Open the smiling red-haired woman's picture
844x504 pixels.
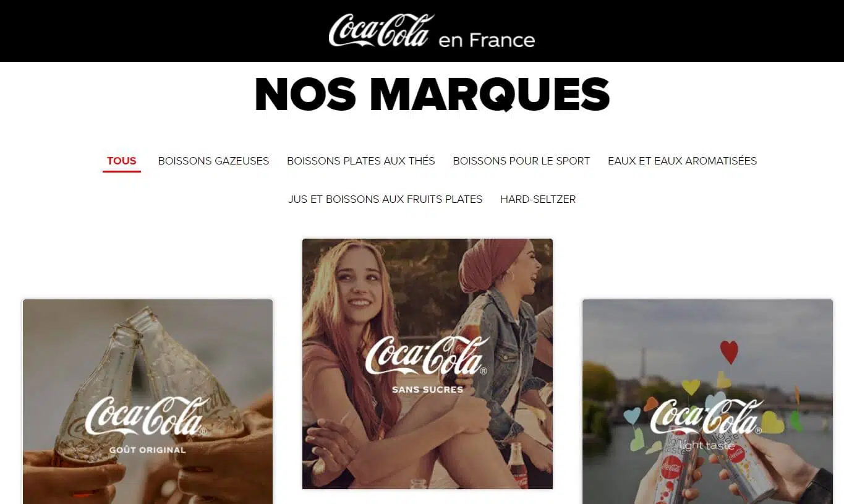click(427, 364)
